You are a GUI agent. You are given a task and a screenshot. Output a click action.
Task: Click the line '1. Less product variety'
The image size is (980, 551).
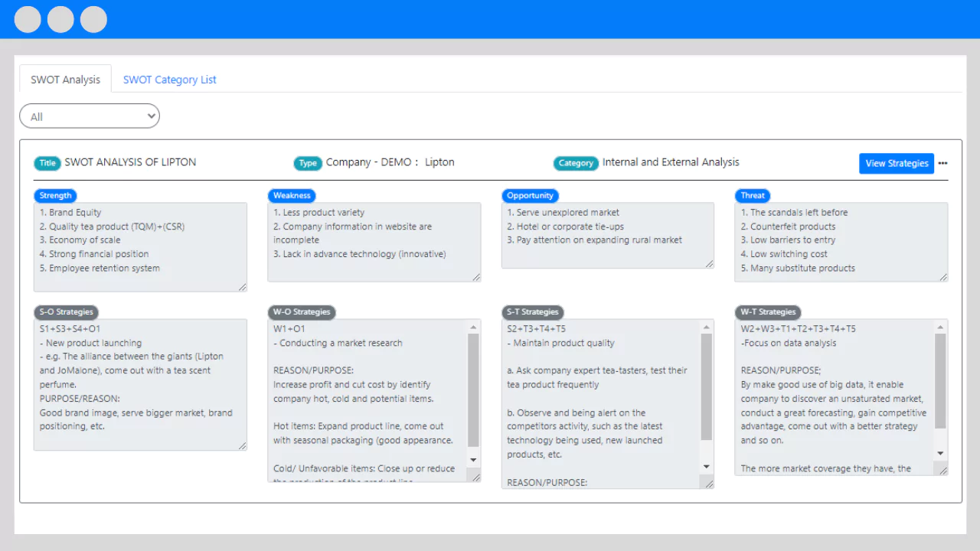319,213
